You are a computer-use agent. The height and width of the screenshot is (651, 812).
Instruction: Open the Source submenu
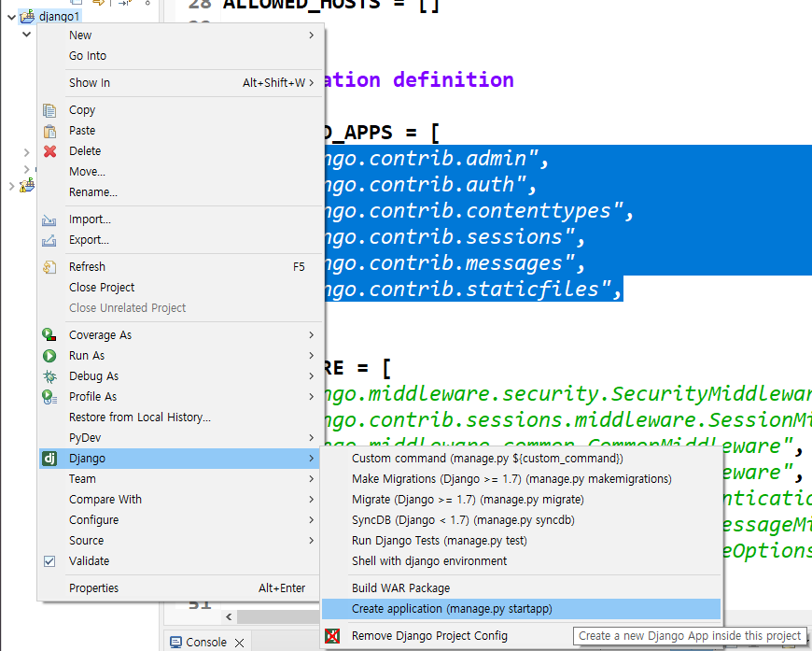coord(179,541)
